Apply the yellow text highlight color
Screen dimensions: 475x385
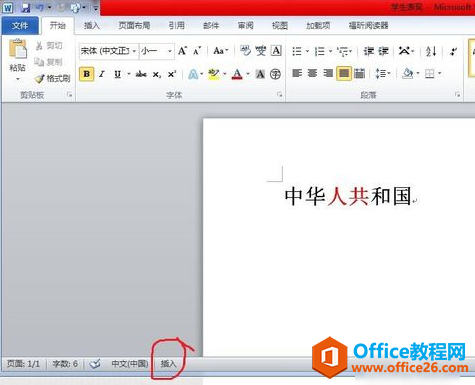pyautogui.click(x=214, y=74)
